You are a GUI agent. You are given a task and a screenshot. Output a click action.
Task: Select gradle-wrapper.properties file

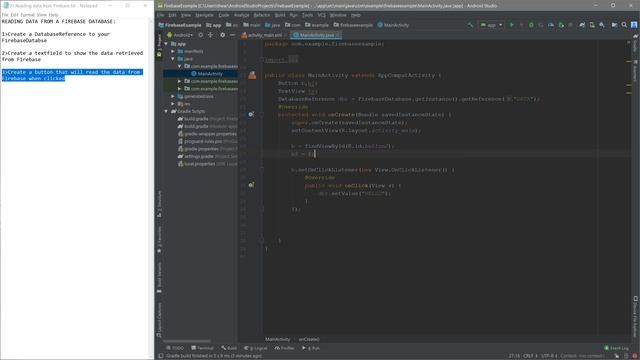click(207, 134)
